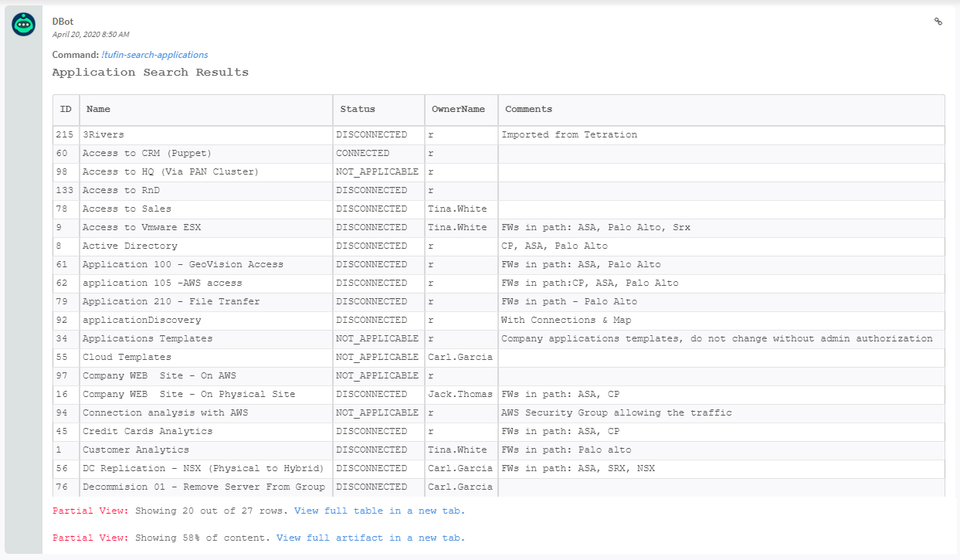Click the ID column header

click(66, 110)
